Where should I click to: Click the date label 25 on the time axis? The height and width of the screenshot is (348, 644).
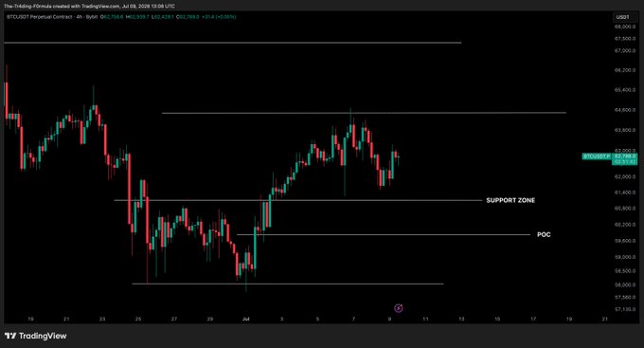138,319
